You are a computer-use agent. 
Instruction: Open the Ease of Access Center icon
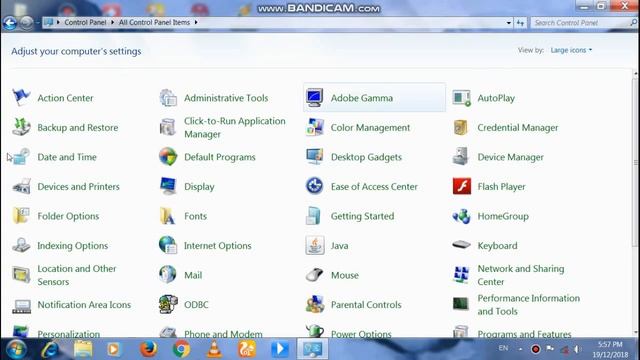(314, 186)
